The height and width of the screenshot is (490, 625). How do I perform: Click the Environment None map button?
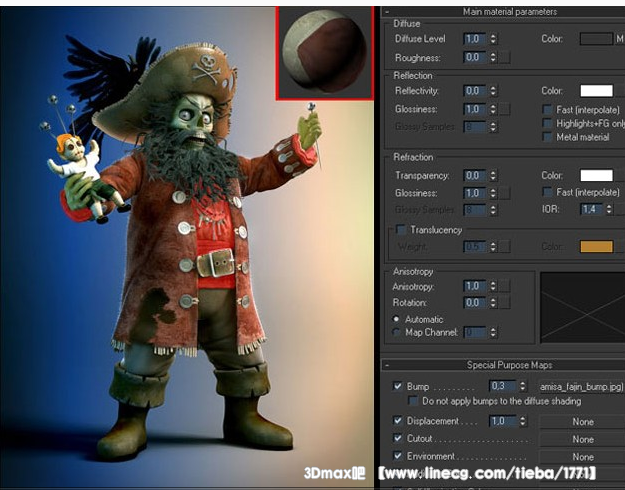point(582,457)
